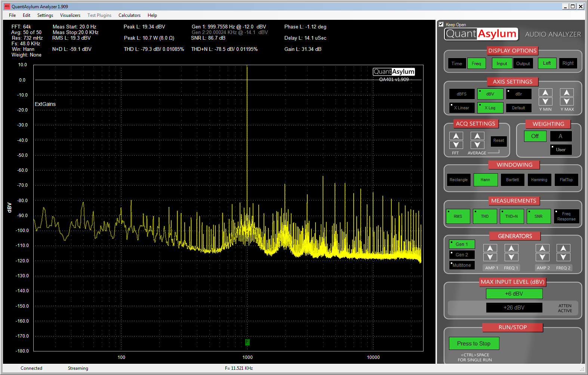Viewport: 588px width, 375px height.
Task: Toggle RMS measurement
Action: 458,216
